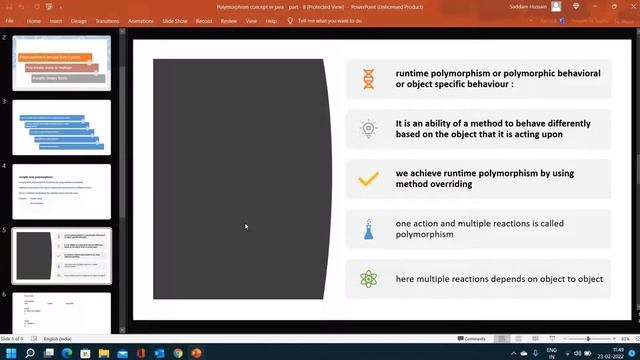Switch to Slide Sorter view
The image size is (640, 360).
tap(518, 339)
